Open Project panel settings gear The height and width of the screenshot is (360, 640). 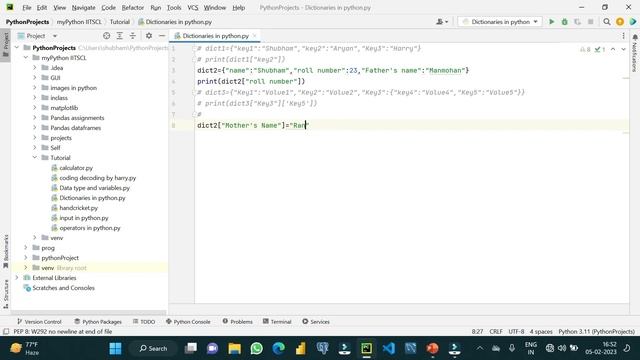(149, 36)
